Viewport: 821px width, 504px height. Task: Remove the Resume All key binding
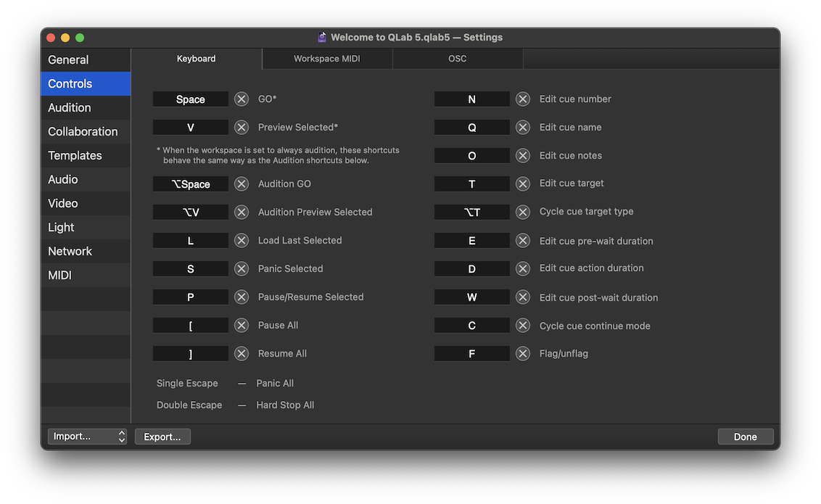(x=242, y=353)
